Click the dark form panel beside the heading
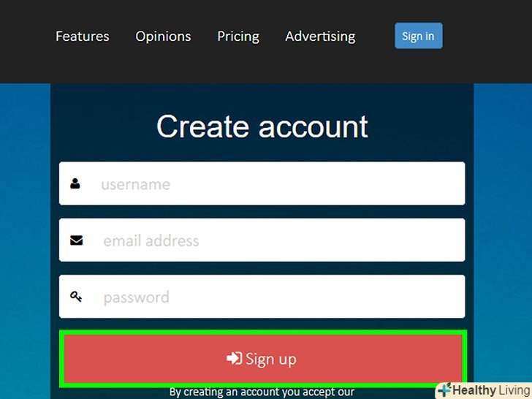Viewport: 532px width, 399px height. click(421, 126)
